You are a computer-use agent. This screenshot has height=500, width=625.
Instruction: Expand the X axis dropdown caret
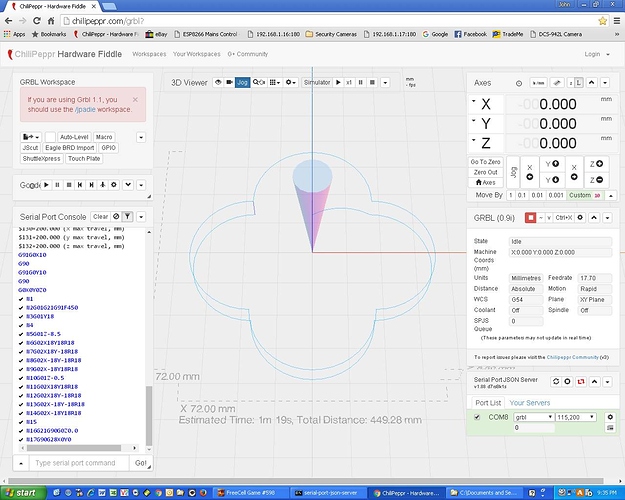[474, 103]
